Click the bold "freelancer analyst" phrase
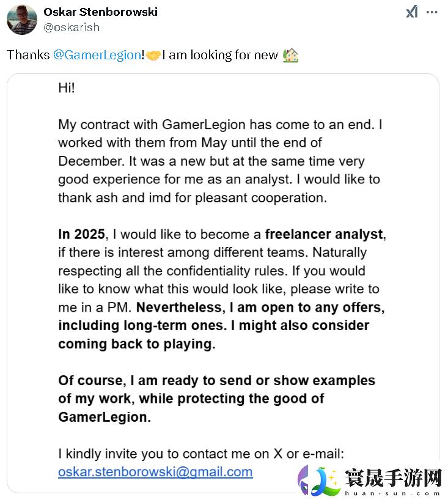Viewport: 448px width, 500px height. coord(325,234)
